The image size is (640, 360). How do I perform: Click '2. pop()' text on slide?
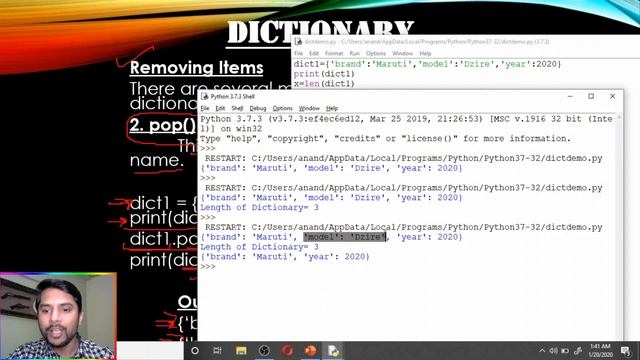[162, 125]
